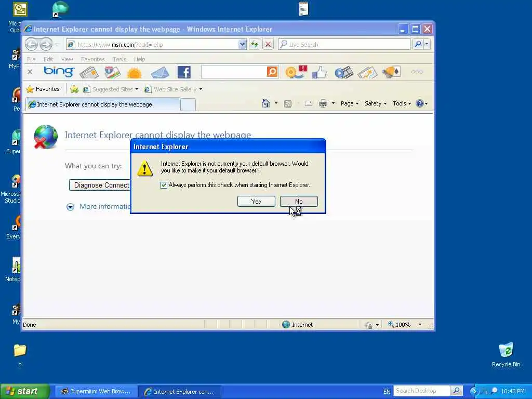Viewport: 532px width, 399px height.
Task: Open the Tools menu in menu bar
Action: (119, 59)
